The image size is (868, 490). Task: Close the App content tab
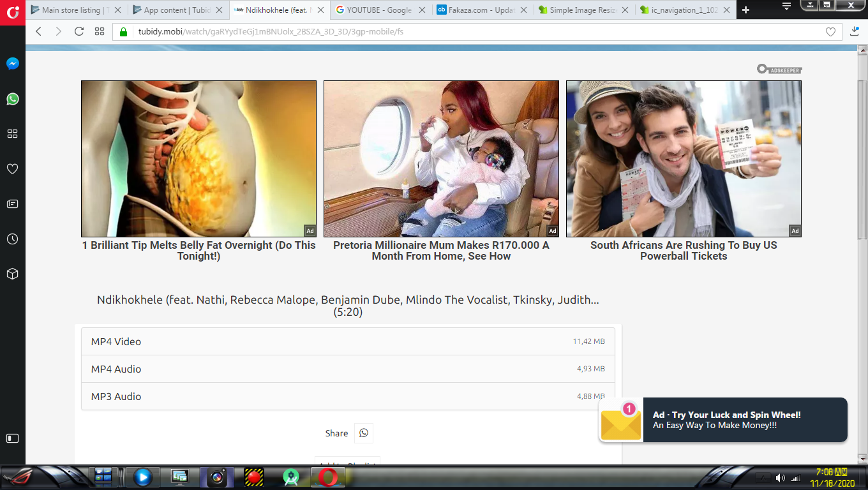pyautogui.click(x=219, y=10)
